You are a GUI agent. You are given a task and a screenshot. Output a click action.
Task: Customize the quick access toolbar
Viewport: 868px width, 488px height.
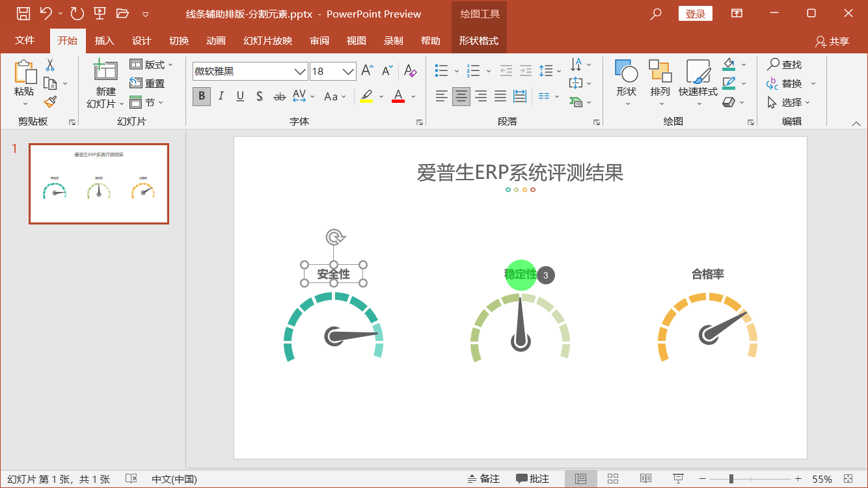(x=145, y=14)
